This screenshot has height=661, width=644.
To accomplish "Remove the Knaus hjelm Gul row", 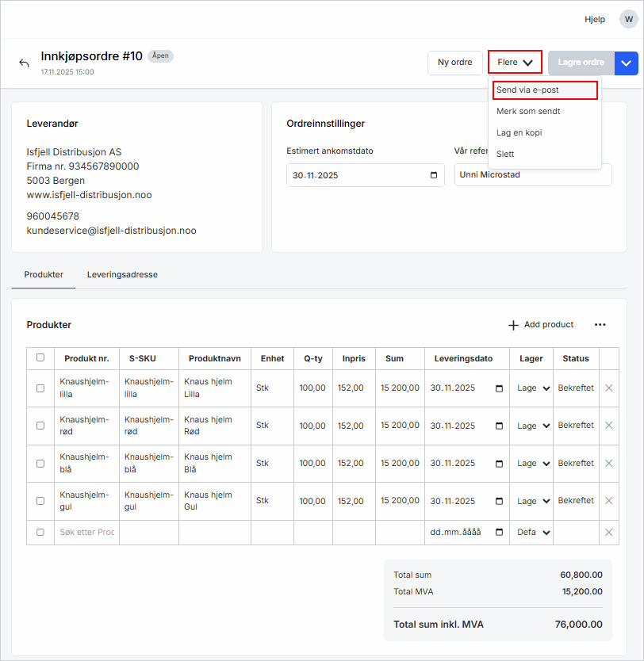I will (x=608, y=501).
